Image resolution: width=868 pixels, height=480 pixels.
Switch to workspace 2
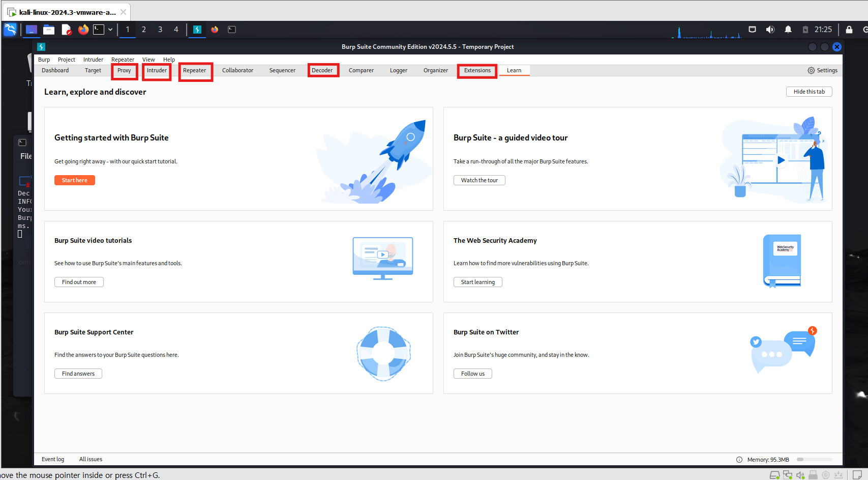pyautogui.click(x=144, y=30)
